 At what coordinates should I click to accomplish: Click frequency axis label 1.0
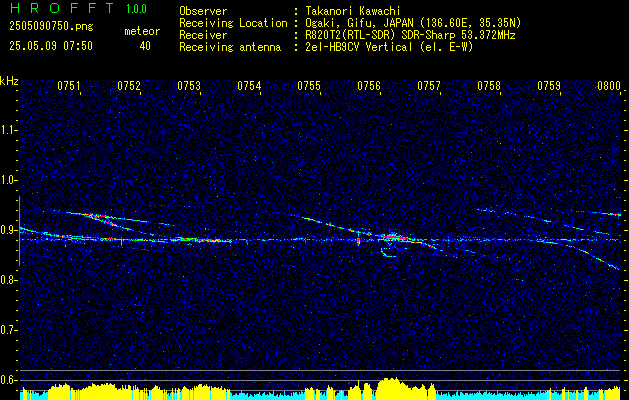tap(8, 180)
